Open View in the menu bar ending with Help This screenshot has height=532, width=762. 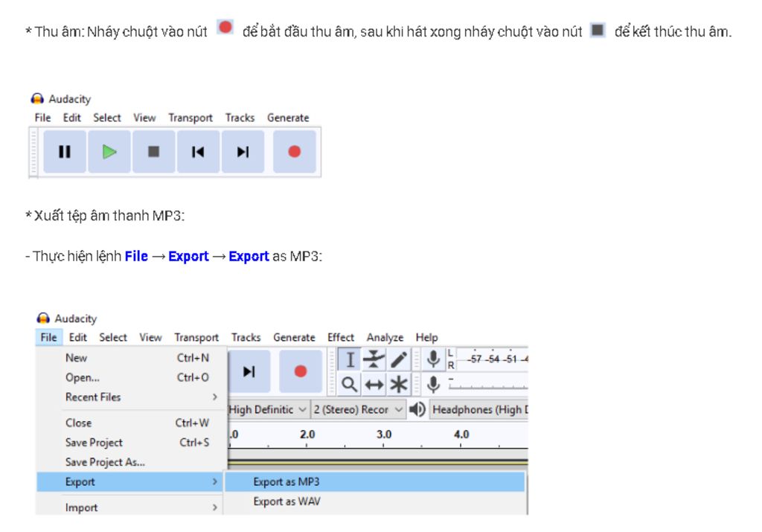150,337
